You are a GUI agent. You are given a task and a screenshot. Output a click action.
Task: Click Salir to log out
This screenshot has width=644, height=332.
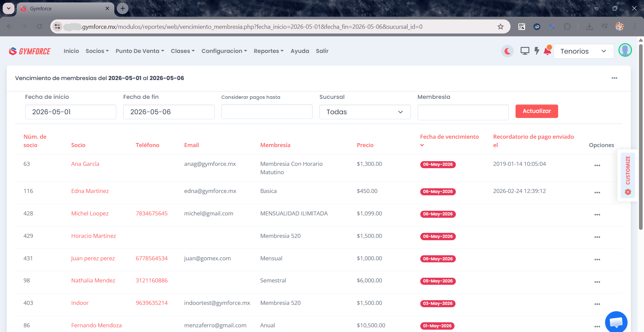[322, 51]
